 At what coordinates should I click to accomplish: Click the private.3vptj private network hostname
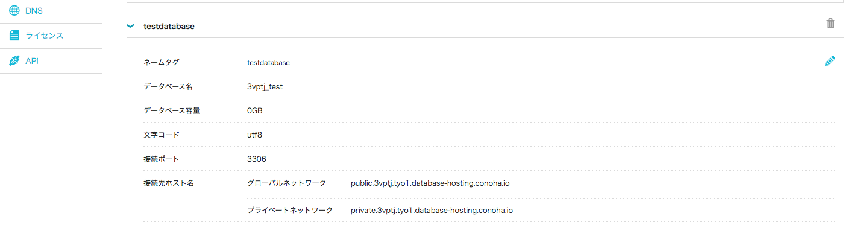[x=432, y=210]
